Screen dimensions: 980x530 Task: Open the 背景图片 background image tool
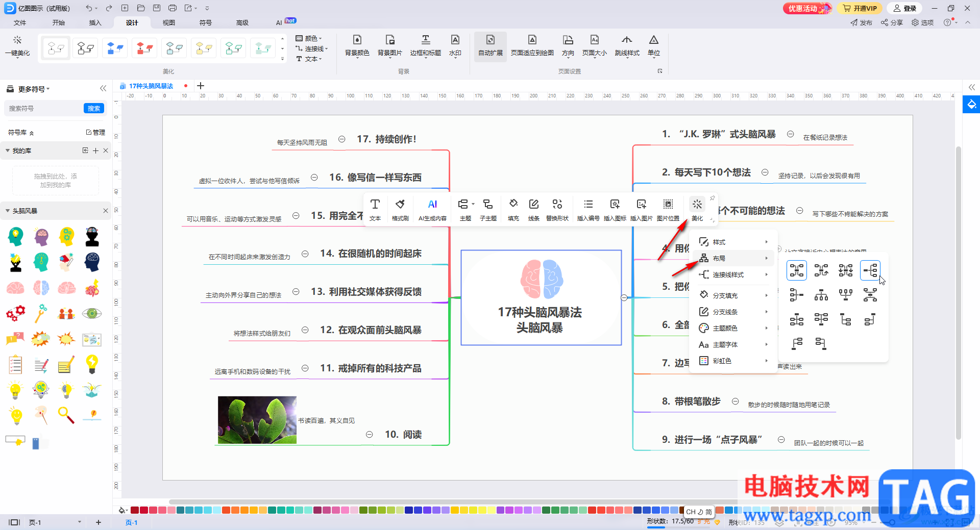pos(390,46)
